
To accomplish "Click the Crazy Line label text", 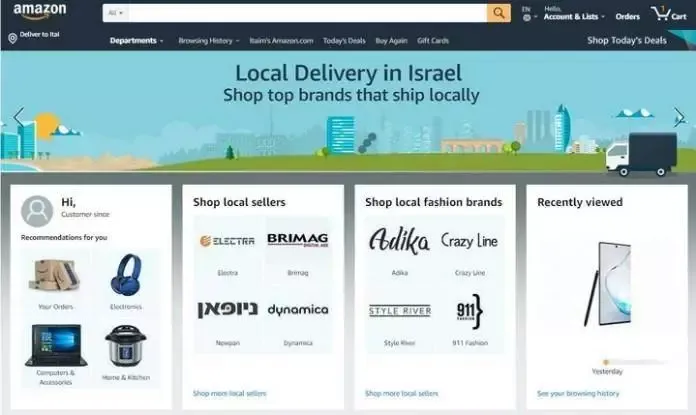I will click(470, 273).
